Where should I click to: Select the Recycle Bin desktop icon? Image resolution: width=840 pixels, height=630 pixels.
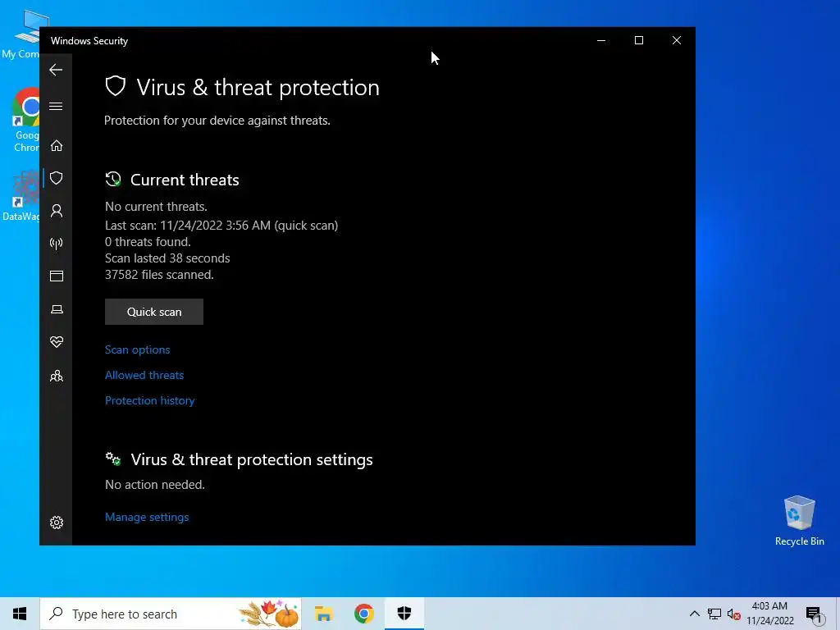799,521
